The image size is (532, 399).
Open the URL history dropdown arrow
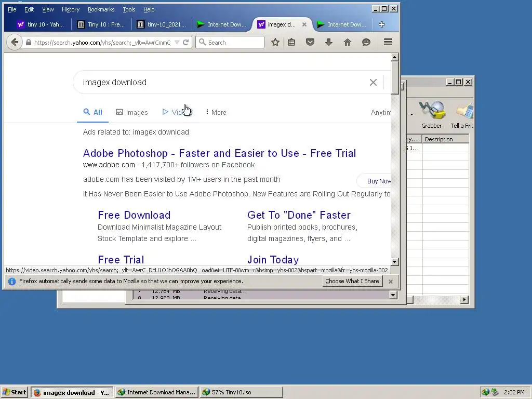pyautogui.click(x=177, y=43)
